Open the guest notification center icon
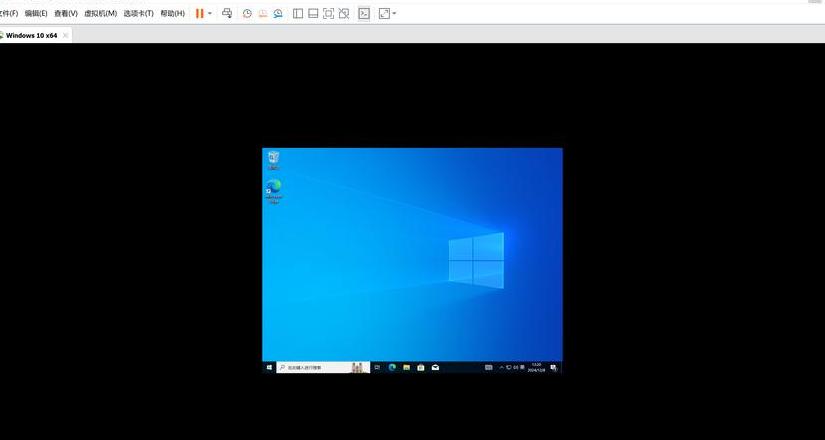This screenshot has height=440, width=825. [554, 367]
